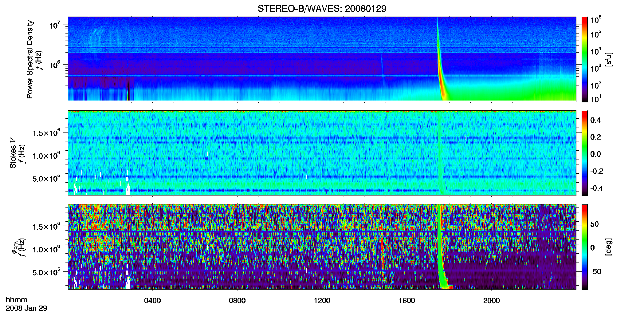Click the green burst streak in Stokes V panel
Viewport: 644px width, 332px height.
[x=440, y=153]
